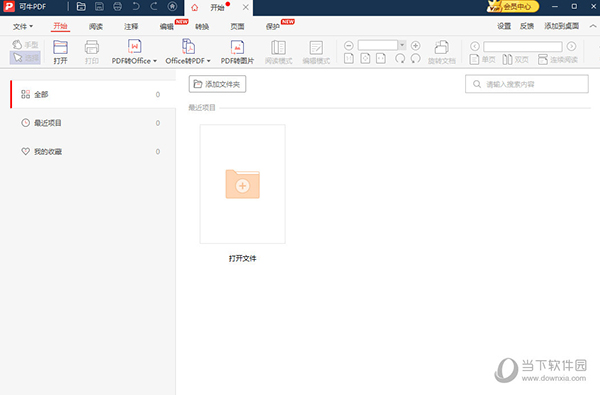Switch to 双页 double page view
Viewport: 600px width, 395px height.
[x=515, y=59]
